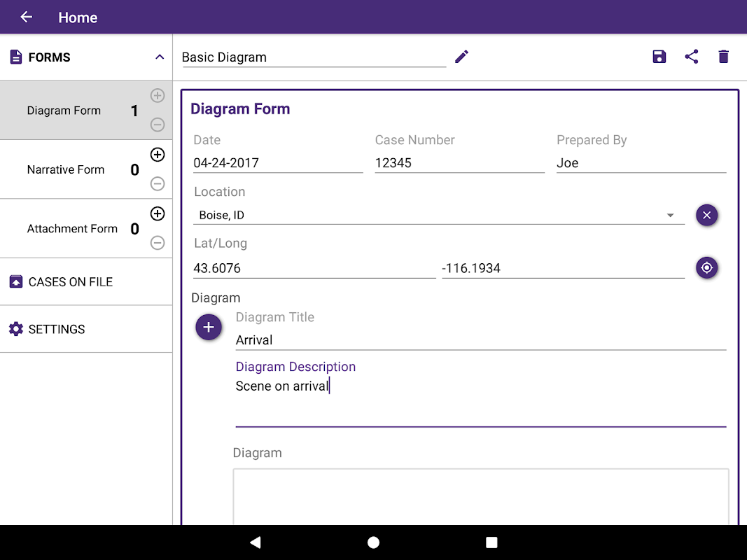Viewport: 747px width, 560px height.
Task: Remove a Diagram Form
Action: [x=158, y=125]
